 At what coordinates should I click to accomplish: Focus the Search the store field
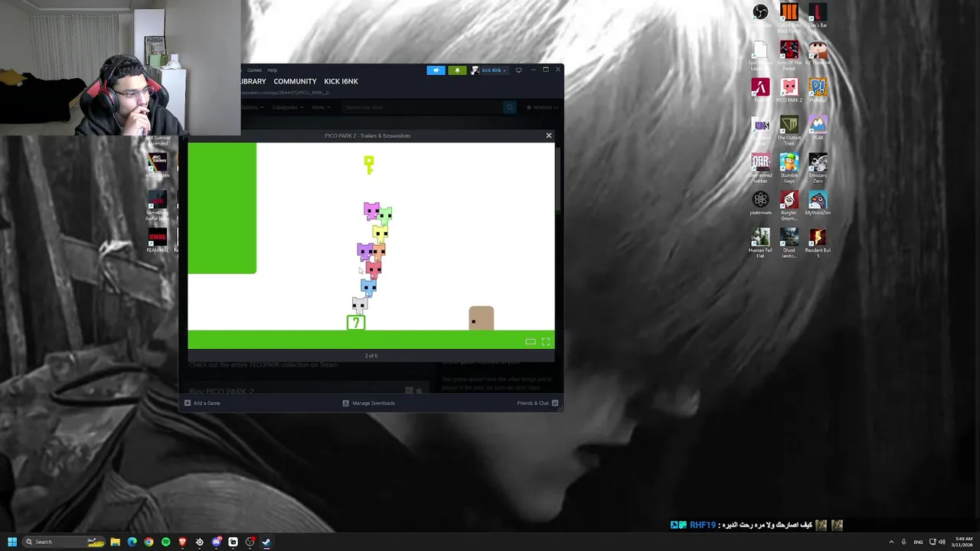422,107
